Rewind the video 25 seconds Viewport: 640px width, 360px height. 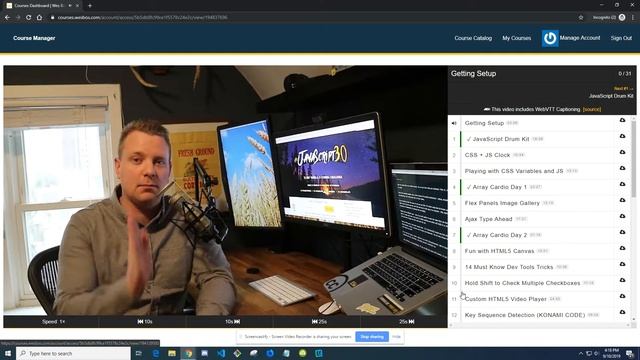(319, 322)
